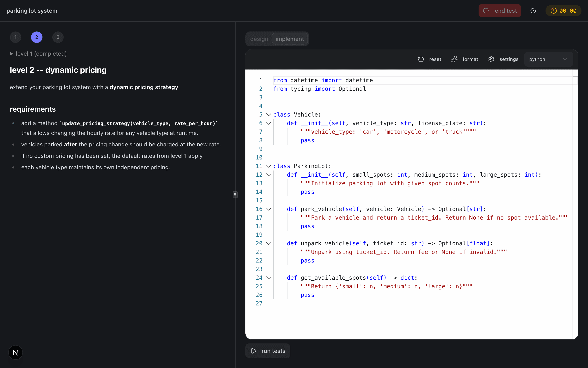Fold unpark_vehicle method on line 20
The image size is (588, 368).
268,243
